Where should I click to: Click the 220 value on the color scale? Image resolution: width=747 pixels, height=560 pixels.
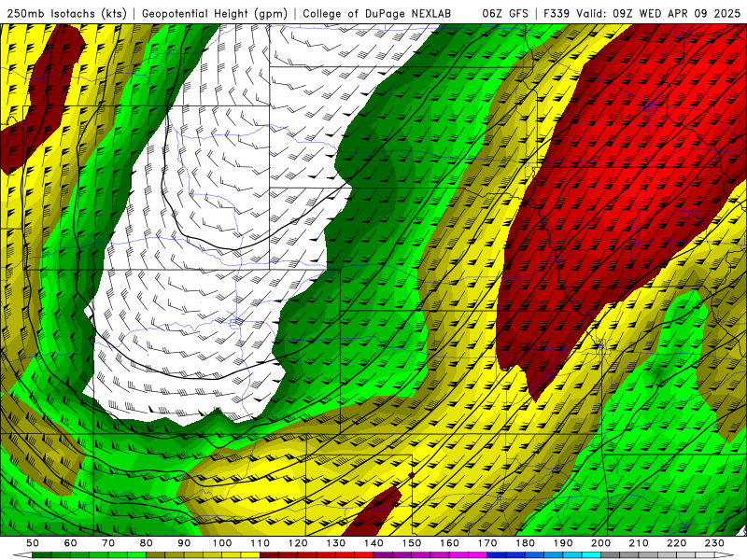pyautogui.click(x=676, y=543)
